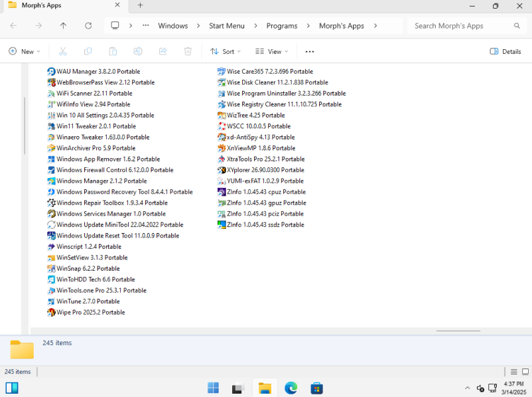Screen dimensions: 532x397
Task: Click the Wise Disk Cleaner icon
Action: click(x=222, y=82)
